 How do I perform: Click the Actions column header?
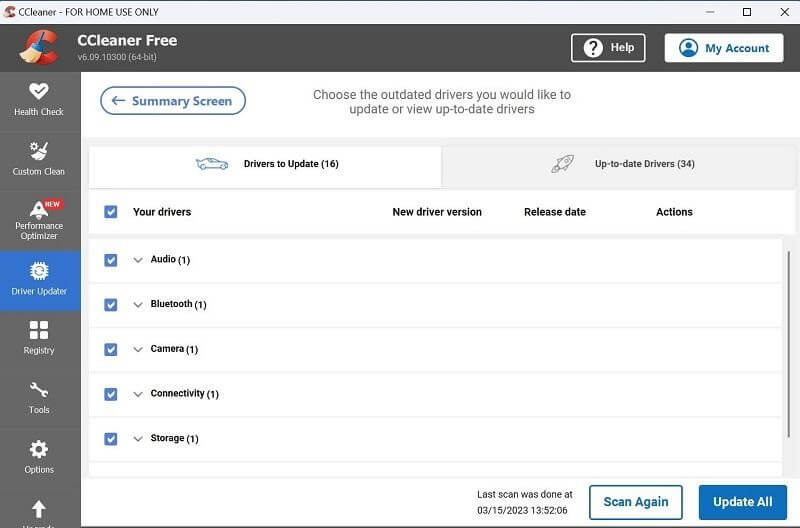(x=674, y=212)
